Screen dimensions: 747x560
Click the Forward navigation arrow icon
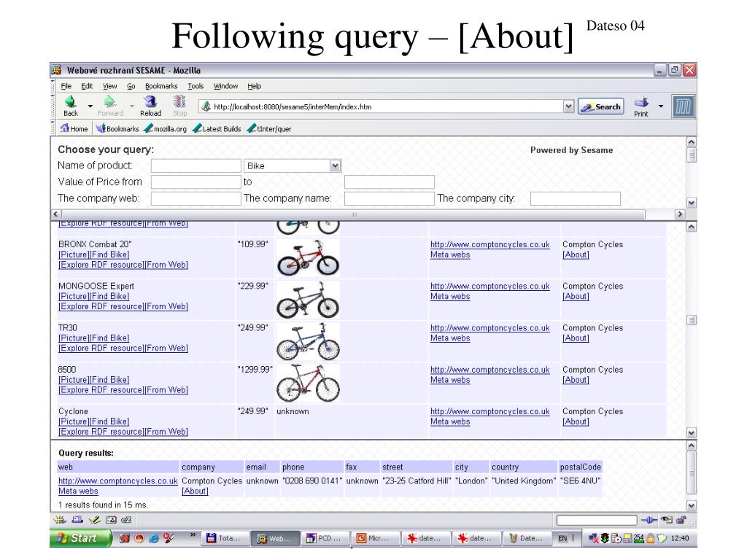click(x=110, y=101)
